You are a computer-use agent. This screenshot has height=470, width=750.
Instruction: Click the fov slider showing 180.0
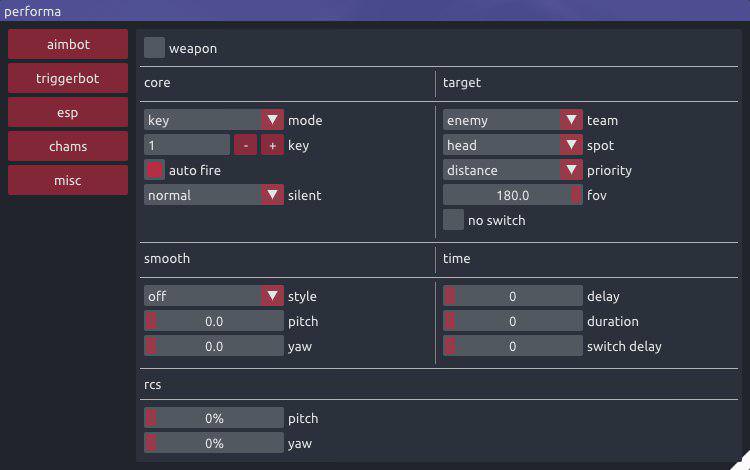tap(513, 195)
